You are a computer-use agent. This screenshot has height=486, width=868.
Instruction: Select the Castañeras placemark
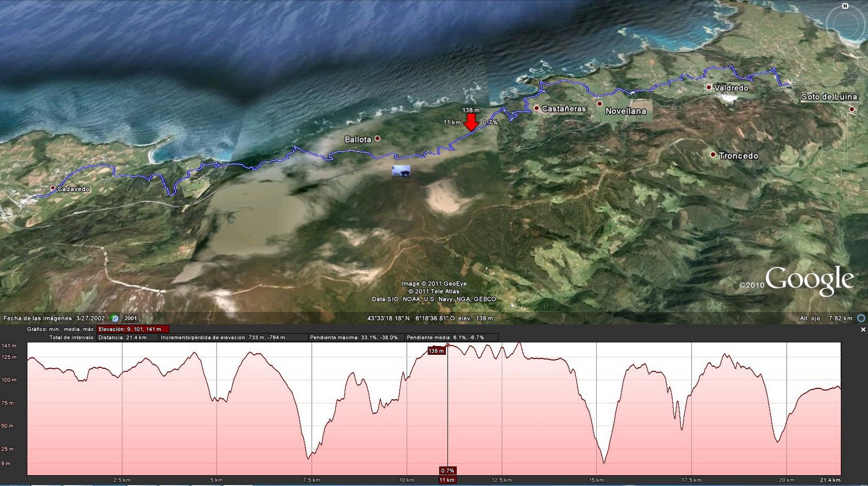click(x=537, y=108)
